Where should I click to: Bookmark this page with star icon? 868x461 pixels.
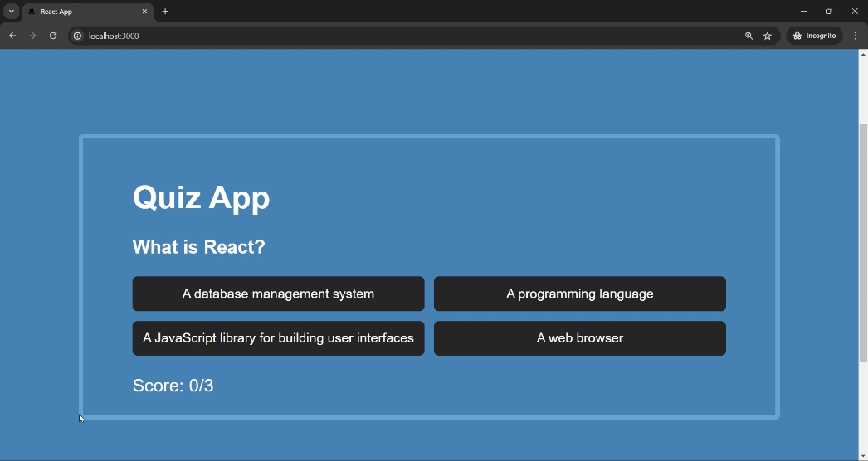[x=768, y=36]
